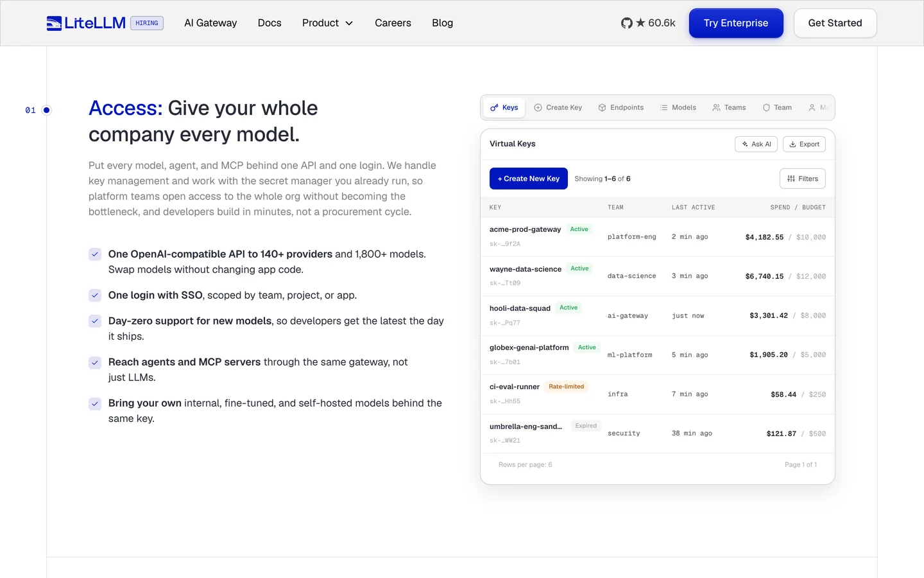Click the Create New Key button

529,179
